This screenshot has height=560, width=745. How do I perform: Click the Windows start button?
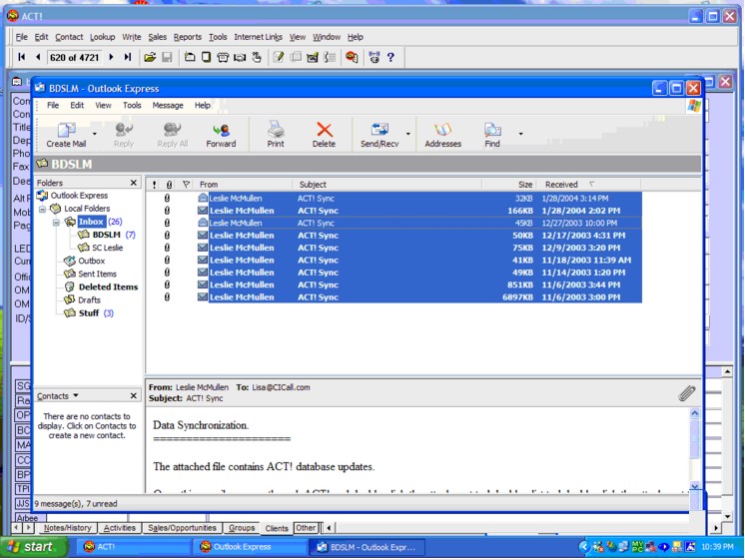(x=33, y=547)
